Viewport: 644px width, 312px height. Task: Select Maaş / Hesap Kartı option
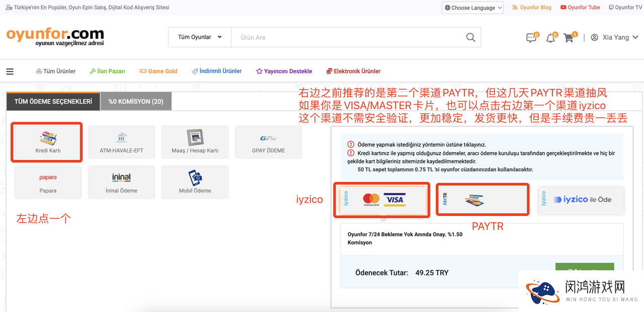click(x=195, y=142)
